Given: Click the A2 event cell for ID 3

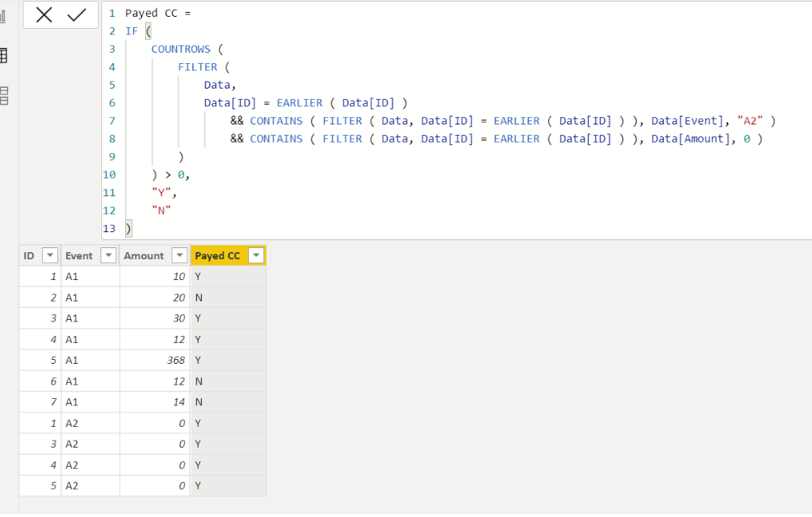Looking at the screenshot, I should coord(90,444).
